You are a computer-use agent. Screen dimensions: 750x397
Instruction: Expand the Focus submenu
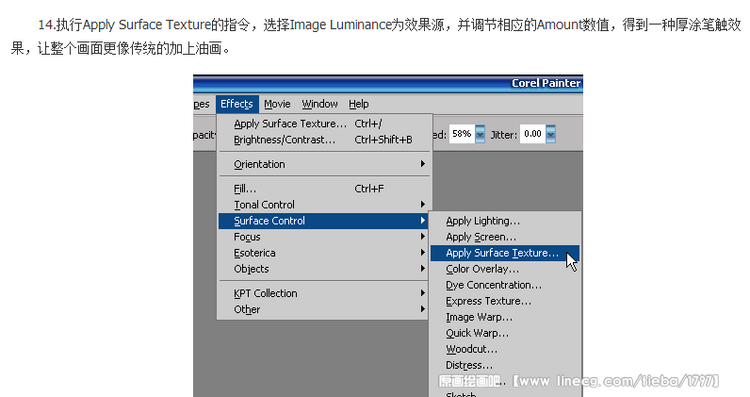pyautogui.click(x=324, y=237)
